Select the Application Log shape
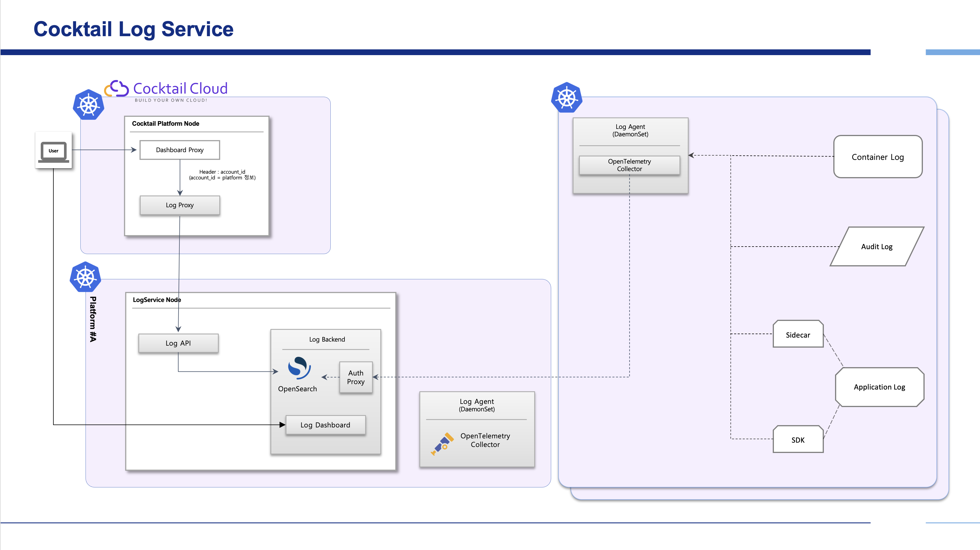Viewport: 980px width, 550px height. [x=879, y=387]
